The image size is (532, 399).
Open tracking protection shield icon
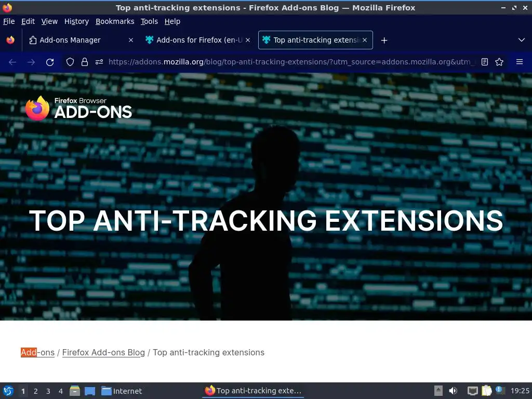pos(70,62)
